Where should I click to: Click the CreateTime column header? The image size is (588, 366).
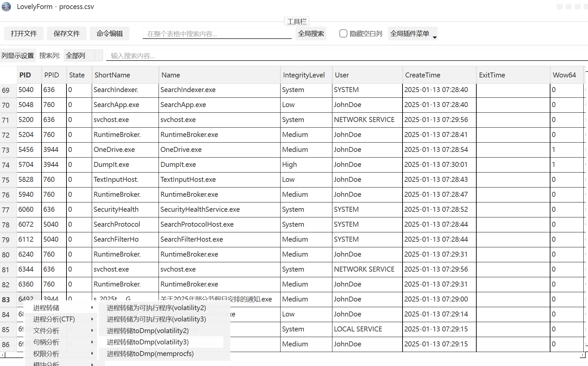(x=439, y=75)
